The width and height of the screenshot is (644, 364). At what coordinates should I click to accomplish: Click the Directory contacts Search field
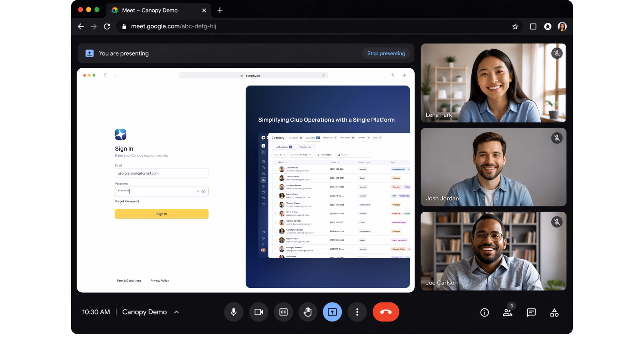353,155
